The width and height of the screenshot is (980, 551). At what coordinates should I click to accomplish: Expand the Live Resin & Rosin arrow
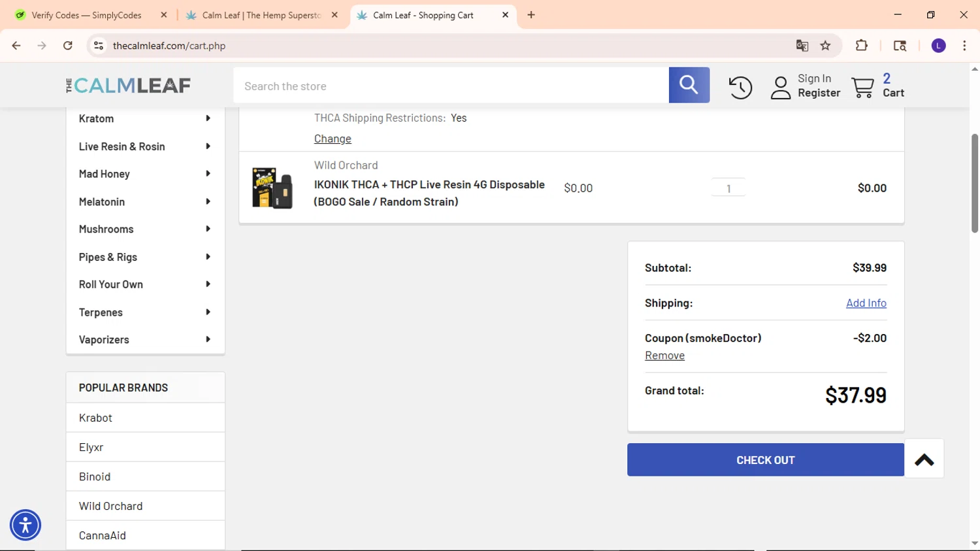coord(208,146)
